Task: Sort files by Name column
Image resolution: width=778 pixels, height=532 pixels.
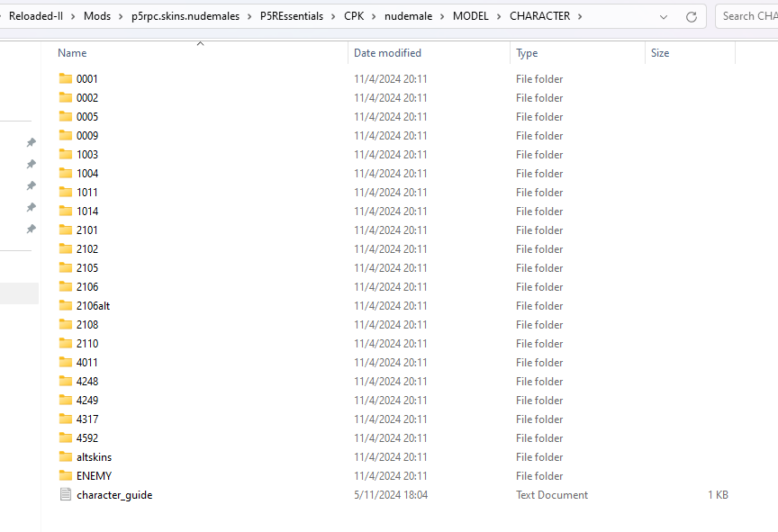Action: 72,53
